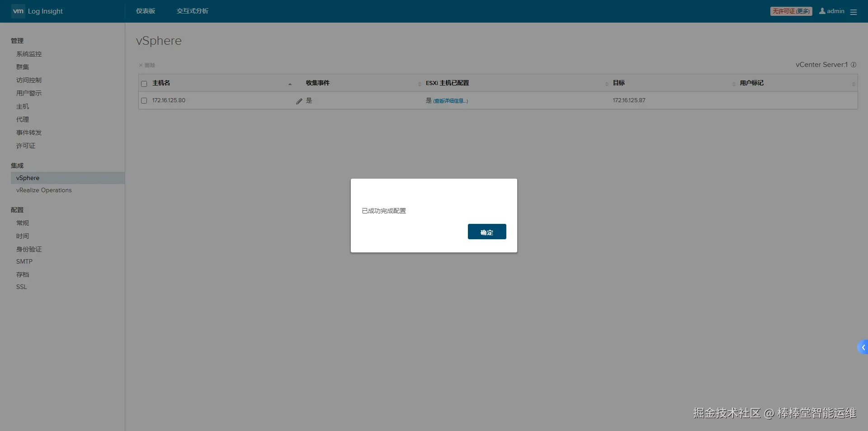Click the 目标 column header
This screenshot has height=431, width=868.
click(619, 83)
